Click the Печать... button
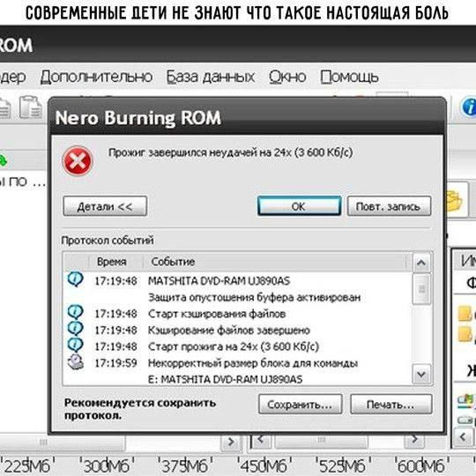The height and width of the screenshot is (476, 476). tap(391, 404)
